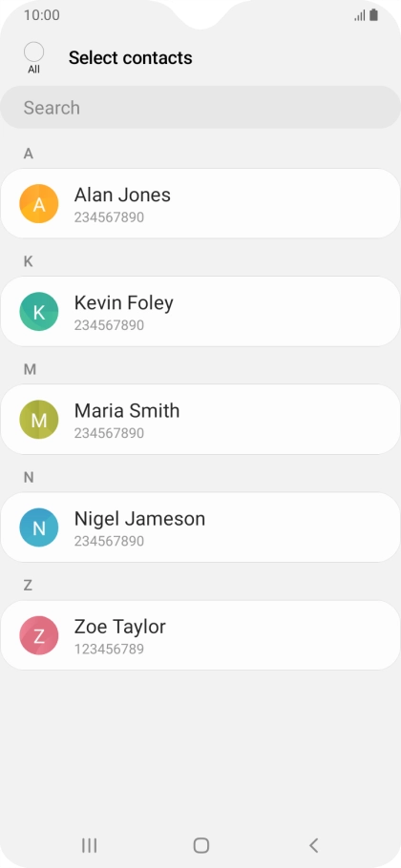Viewport: 401px width, 868px height.
Task: Tap the battery status icon
Action: 374,15
